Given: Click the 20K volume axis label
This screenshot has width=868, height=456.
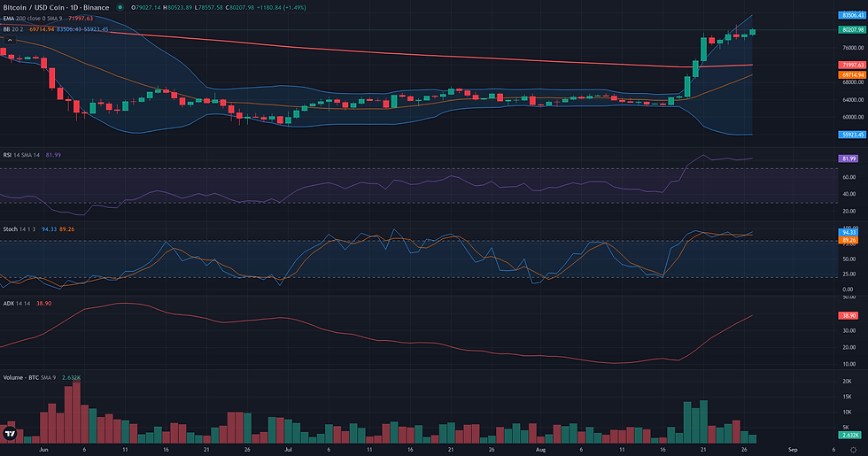Looking at the screenshot, I should point(847,382).
